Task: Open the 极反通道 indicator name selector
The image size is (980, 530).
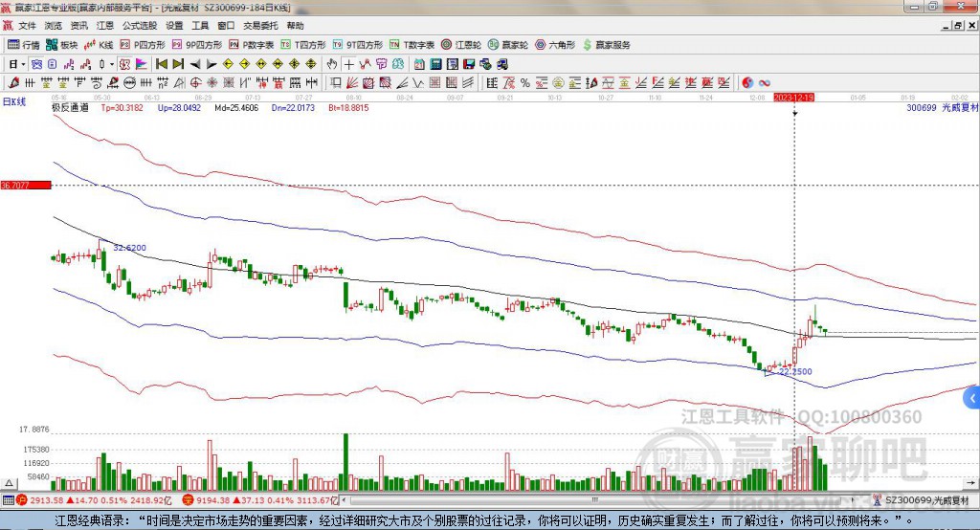Action: coord(70,108)
